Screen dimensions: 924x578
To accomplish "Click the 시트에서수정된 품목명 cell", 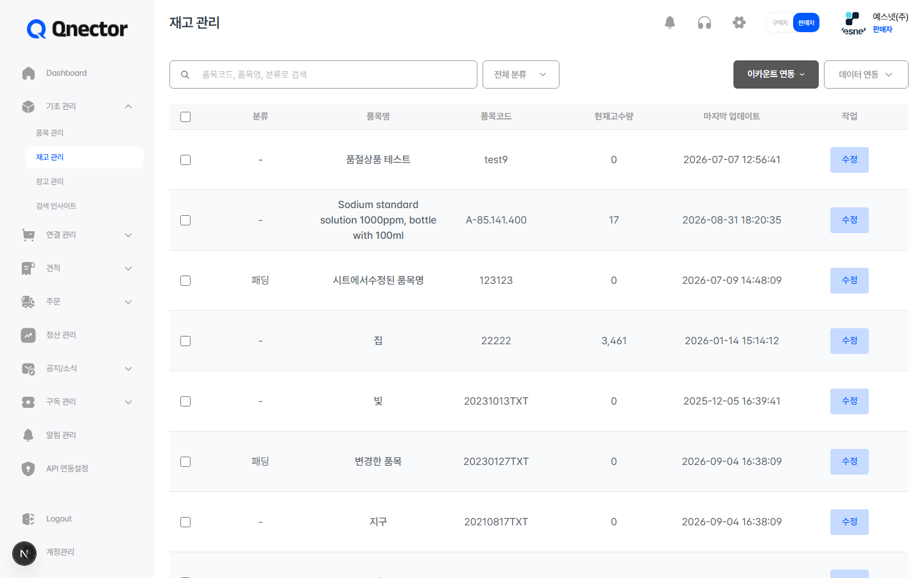I will (378, 281).
